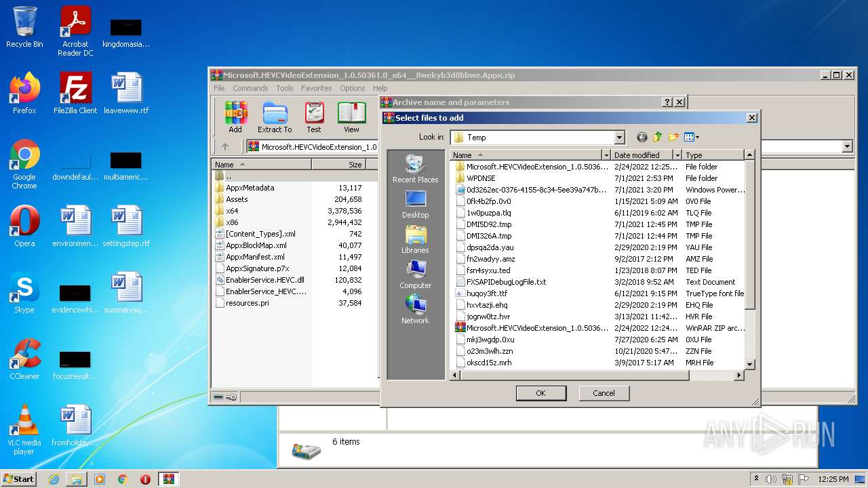Viewport: 868px width, 488px height.
Task: Open the Tools menu in WinRAR
Action: (x=285, y=88)
